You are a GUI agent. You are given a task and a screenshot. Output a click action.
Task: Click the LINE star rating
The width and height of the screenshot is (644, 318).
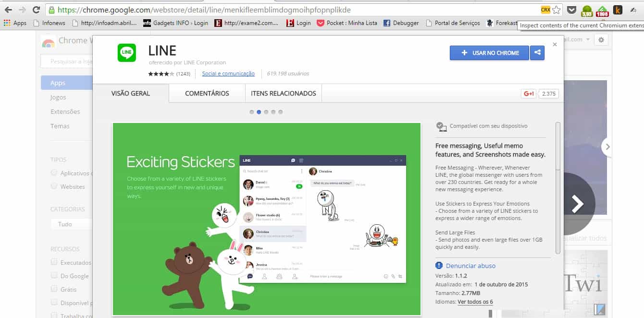click(x=161, y=74)
